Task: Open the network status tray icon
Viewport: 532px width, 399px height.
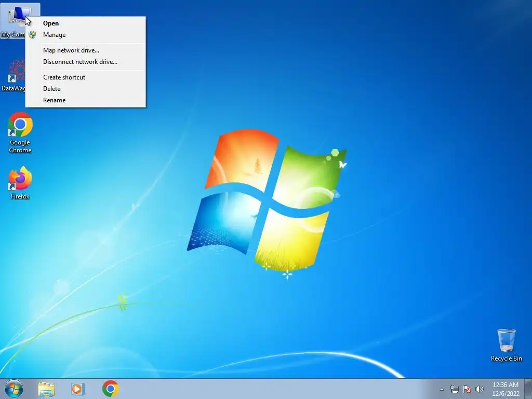Action: point(454,389)
